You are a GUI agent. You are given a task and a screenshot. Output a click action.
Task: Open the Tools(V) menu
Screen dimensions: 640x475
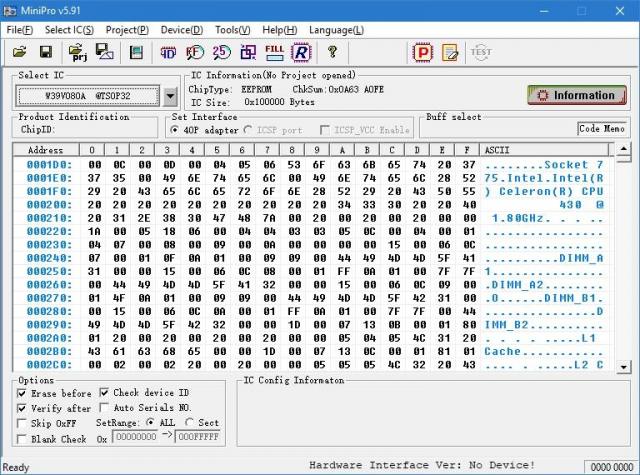233,30
